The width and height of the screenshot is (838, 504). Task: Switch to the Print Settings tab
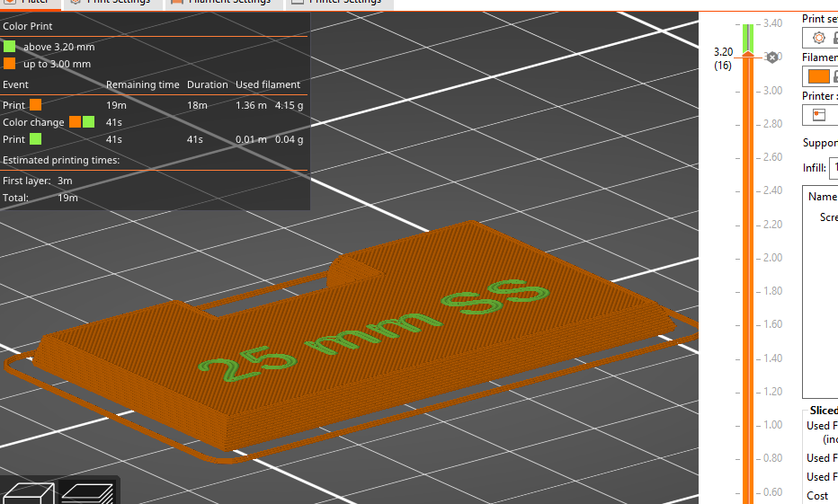coord(112,3)
